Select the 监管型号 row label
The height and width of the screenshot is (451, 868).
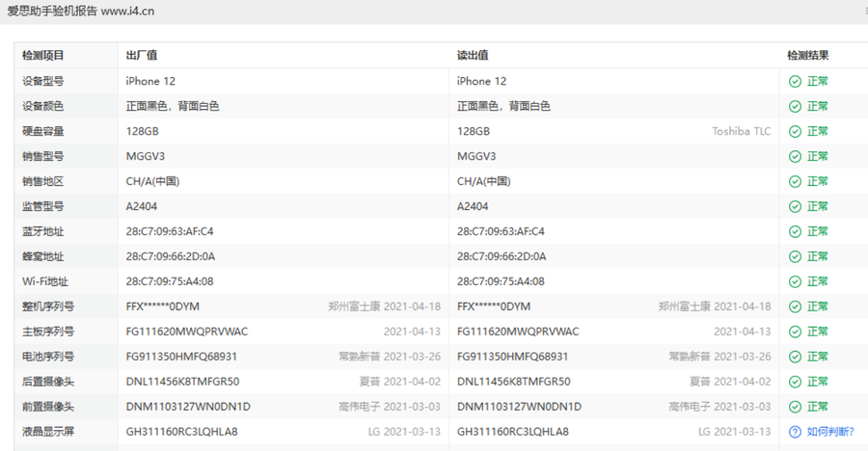[43, 206]
